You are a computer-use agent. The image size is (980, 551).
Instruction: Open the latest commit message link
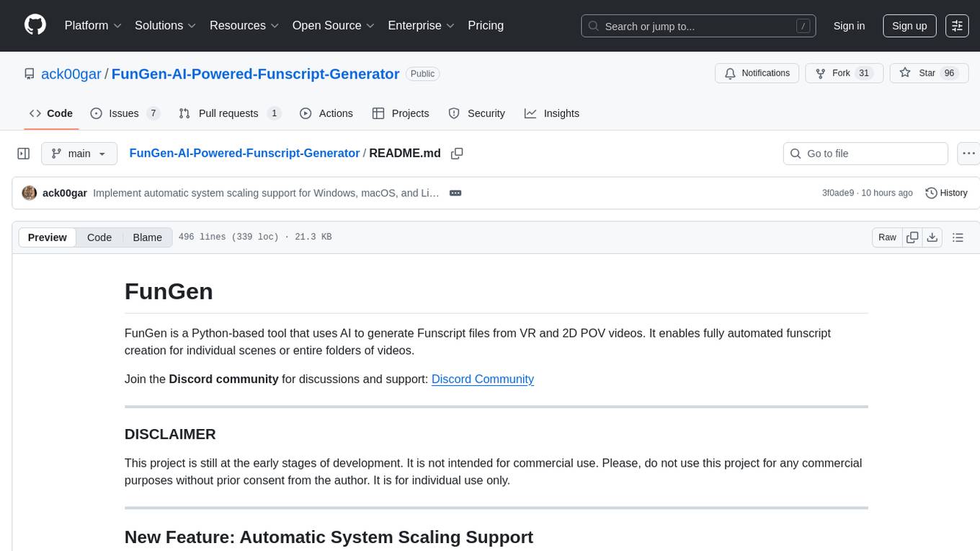coord(266,193)
